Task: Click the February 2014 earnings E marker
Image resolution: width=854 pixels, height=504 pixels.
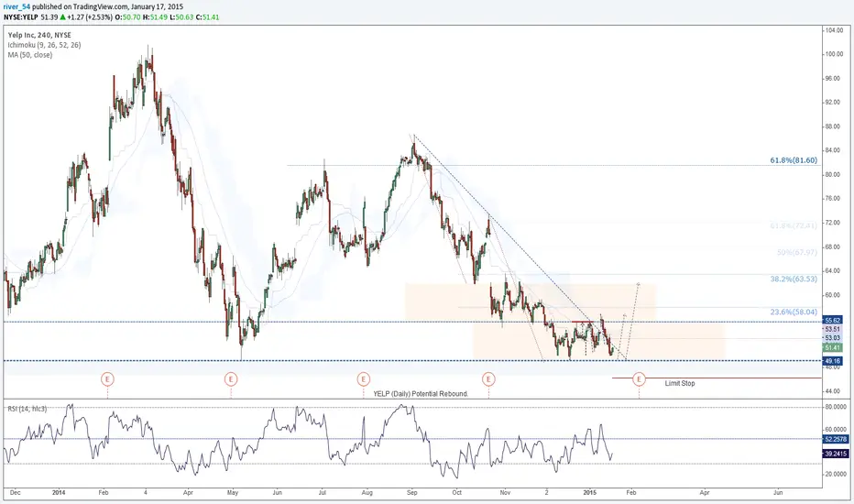Action: [108, 378]
